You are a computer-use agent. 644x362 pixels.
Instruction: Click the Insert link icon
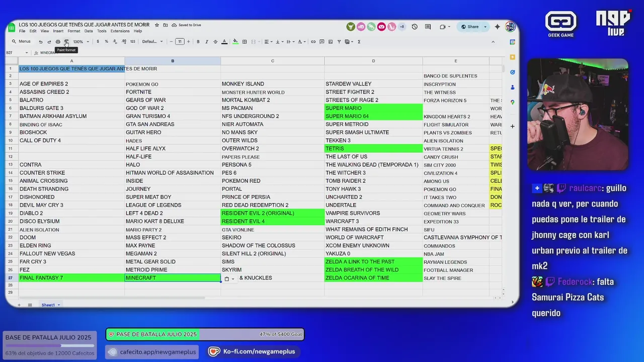click(x=313, y=42)
